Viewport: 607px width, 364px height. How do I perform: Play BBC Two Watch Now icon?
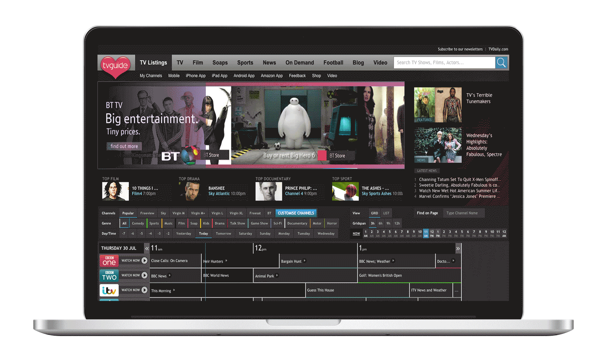pyautogui.click(x=144, y=275)
